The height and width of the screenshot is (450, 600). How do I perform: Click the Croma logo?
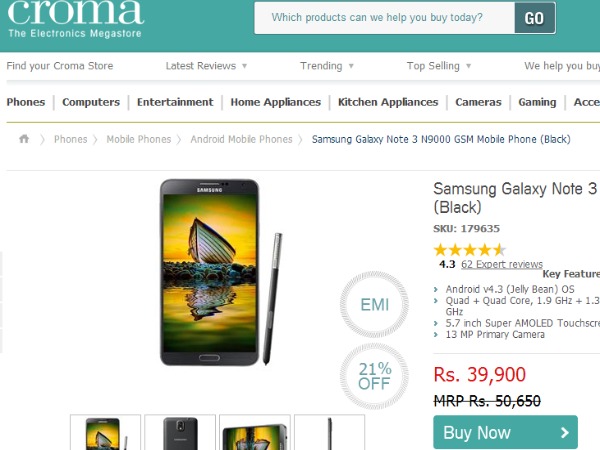coord(75,19)
